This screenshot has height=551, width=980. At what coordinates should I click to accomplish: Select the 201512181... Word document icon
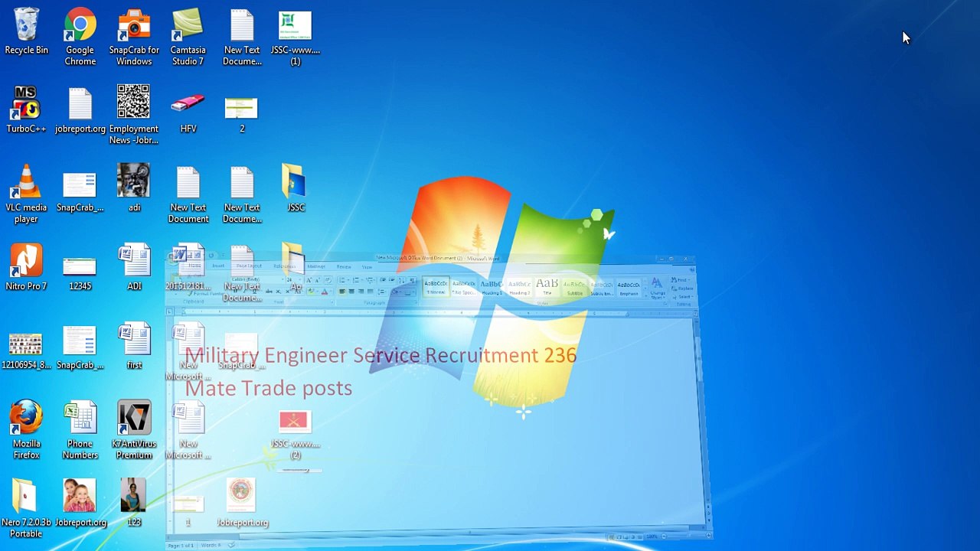tap(188, 268)
